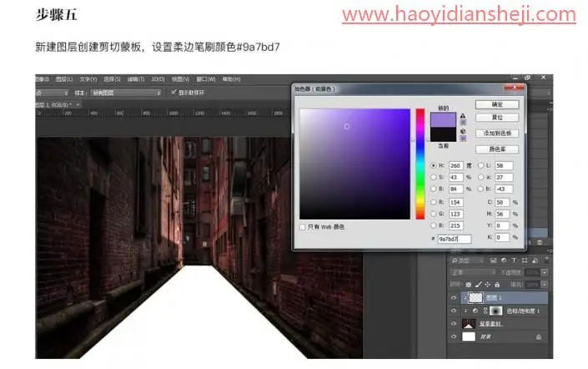Screen dimensions: 588x369
Task: Click the H value field showing 260
Action: pyautogui.click(x=455, y=165)
